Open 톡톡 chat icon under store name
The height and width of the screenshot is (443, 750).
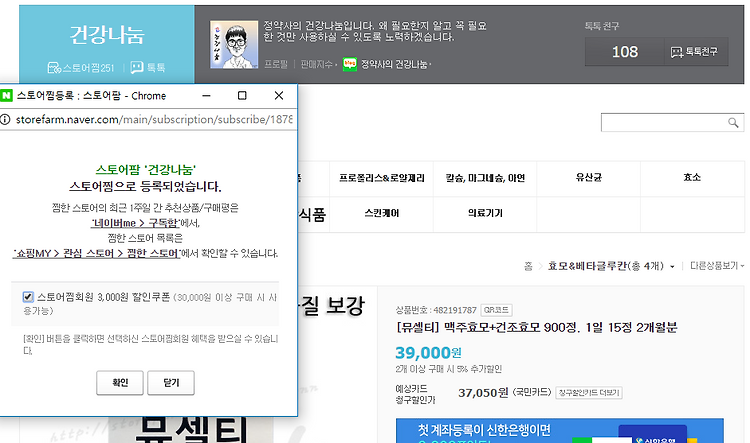pos(137,67)
